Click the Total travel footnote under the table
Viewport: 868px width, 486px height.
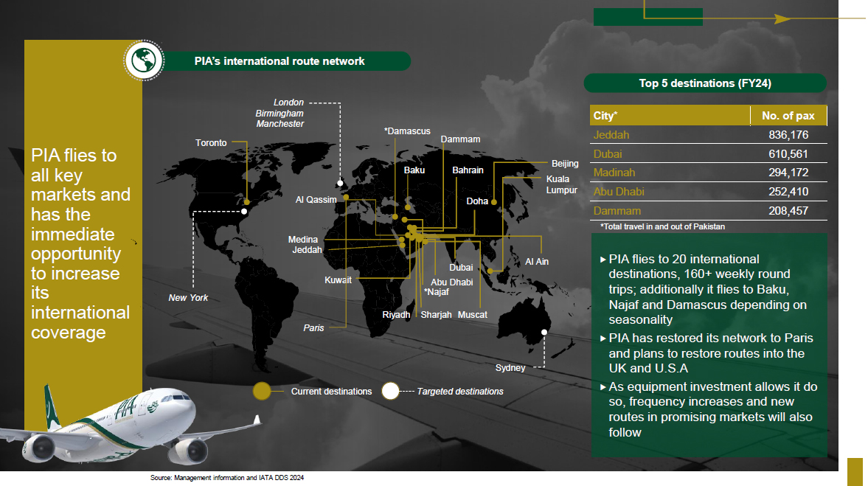pyautogui.click(x=663, y=226)
